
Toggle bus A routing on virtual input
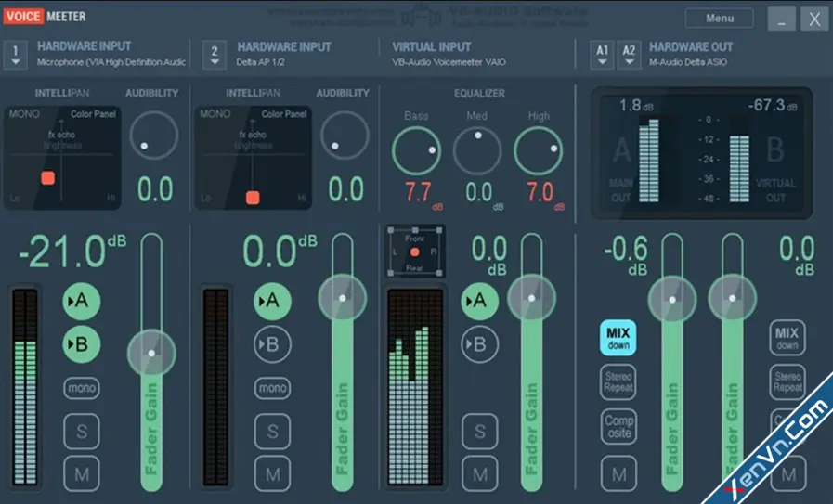click(479, 301)
